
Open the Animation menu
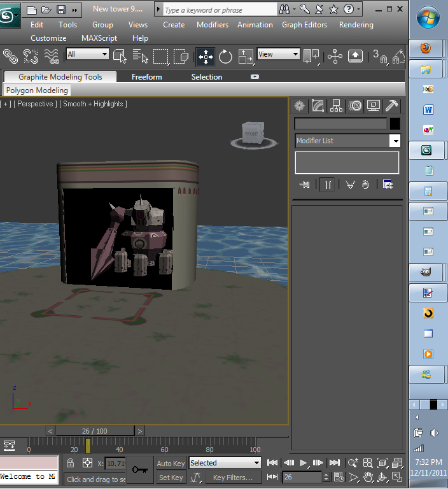click(x=255, y=25)
